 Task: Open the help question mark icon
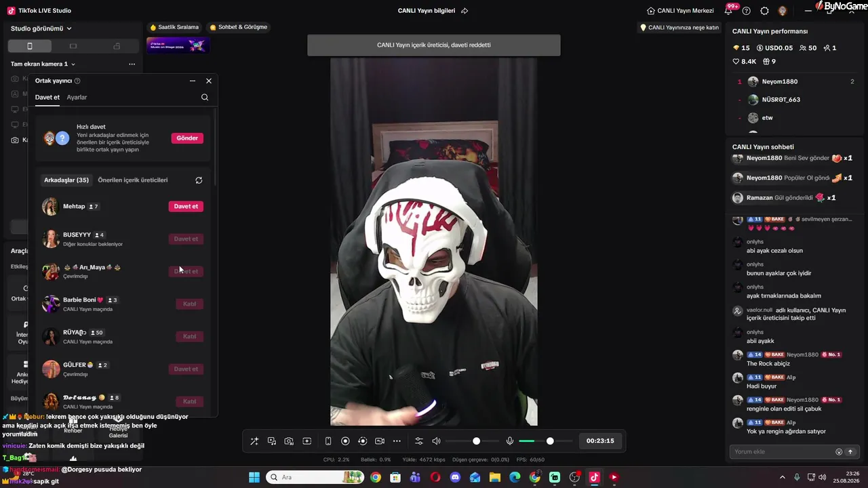click(x=747, y=11)
